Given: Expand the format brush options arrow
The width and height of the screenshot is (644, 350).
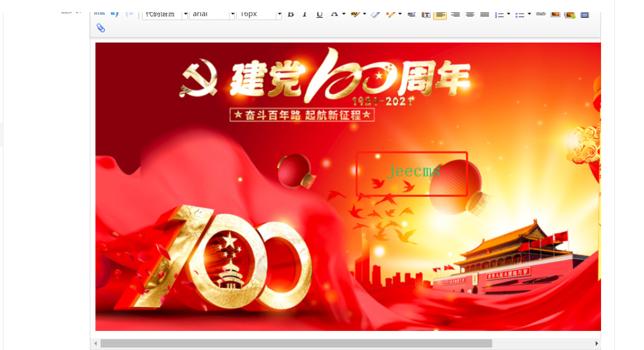Looking at the screenshot, I should point(400,14).
